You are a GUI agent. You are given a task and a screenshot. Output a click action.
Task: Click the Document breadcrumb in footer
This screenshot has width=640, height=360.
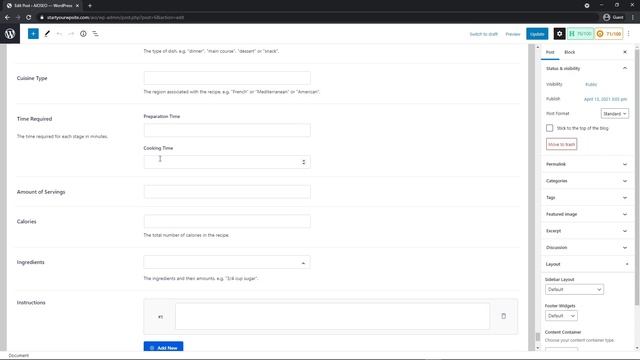click(19, 356)
